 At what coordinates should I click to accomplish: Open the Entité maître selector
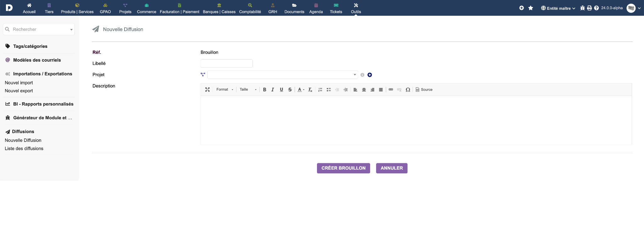coord(558,8)
